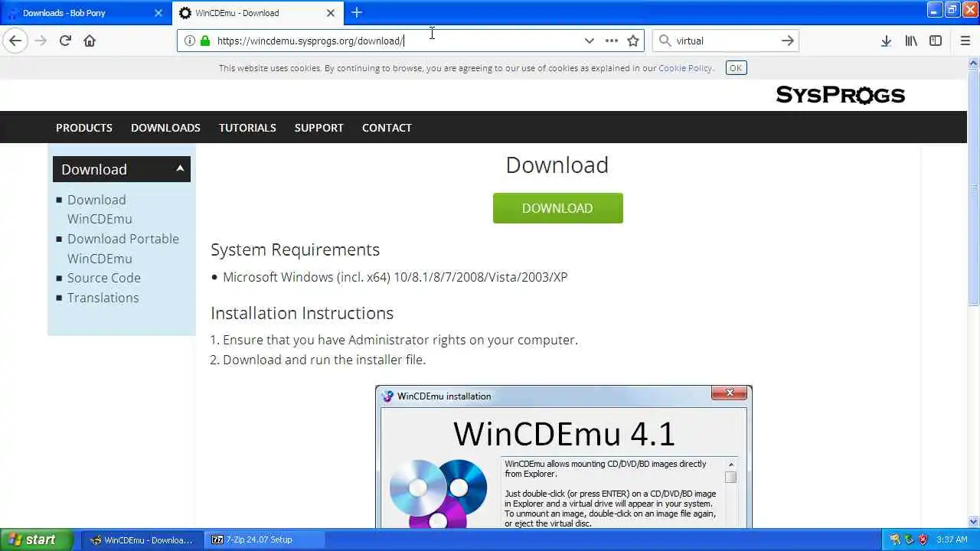The height and width of the screenshot is (551, 980).
Task: Open the Firefox downloads panel
Action: click(886, 41)
